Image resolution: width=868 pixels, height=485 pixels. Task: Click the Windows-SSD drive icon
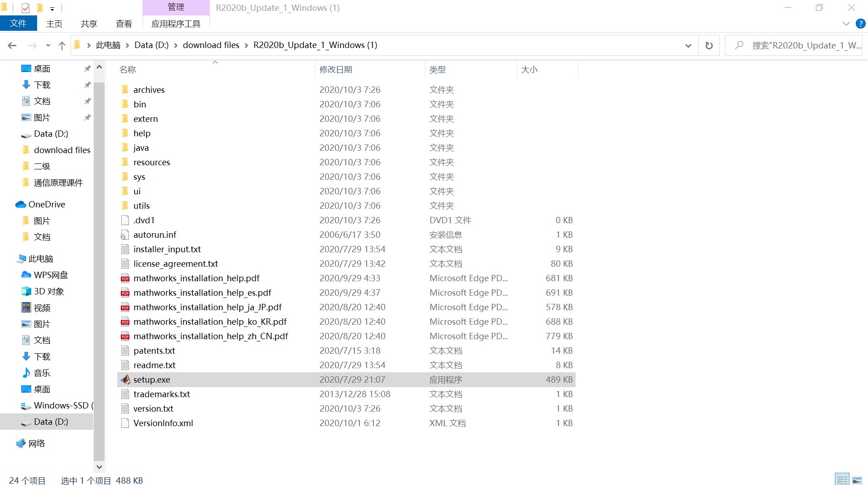coord(26,406)
